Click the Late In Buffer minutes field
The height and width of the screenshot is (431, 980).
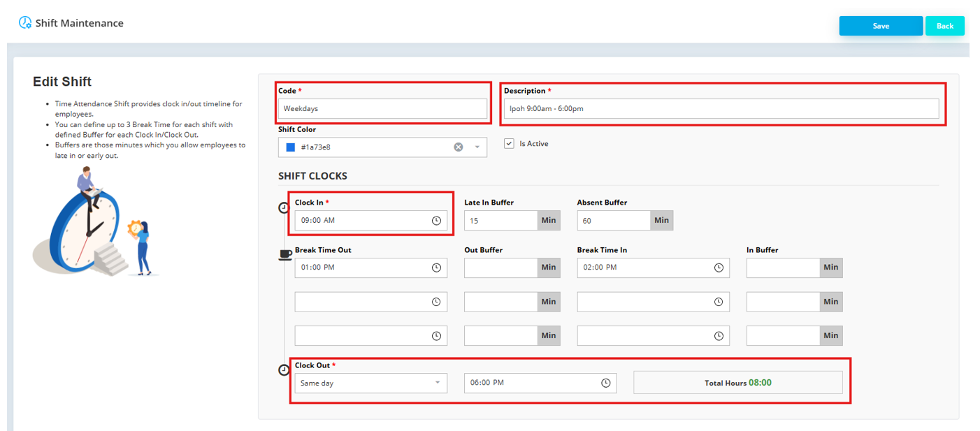point(500,221)
